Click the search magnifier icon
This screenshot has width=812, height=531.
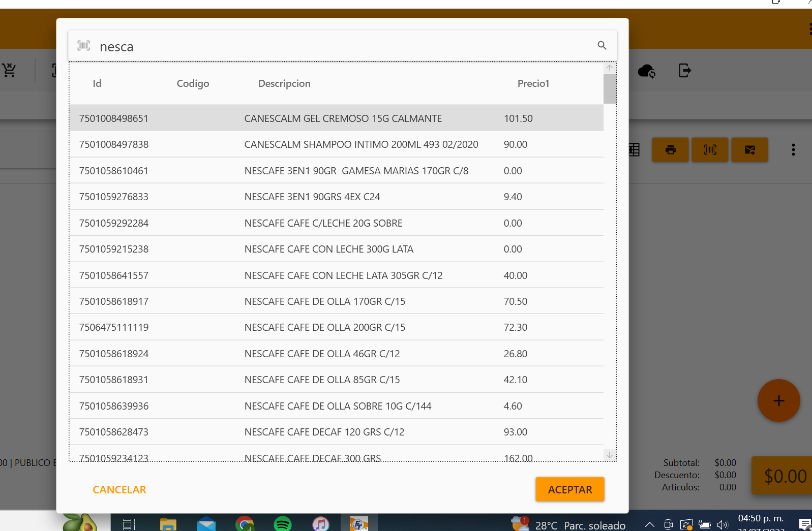pos(602,46)
